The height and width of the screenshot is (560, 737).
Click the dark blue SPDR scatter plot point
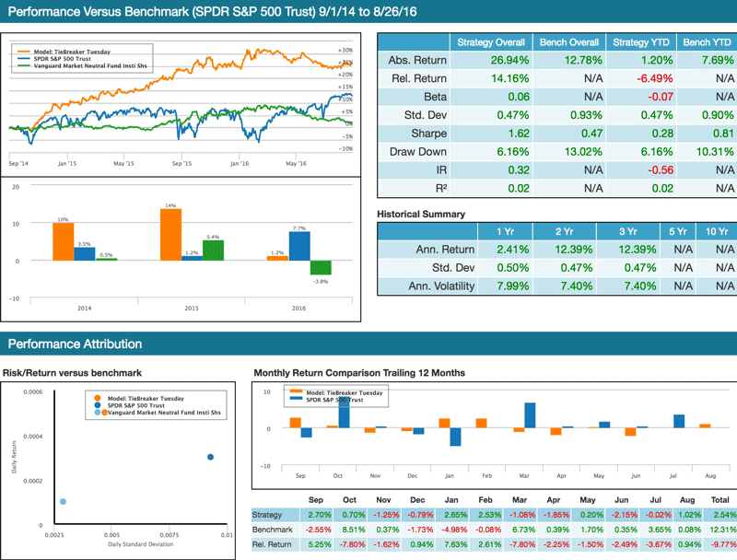(x=210, y=457)
